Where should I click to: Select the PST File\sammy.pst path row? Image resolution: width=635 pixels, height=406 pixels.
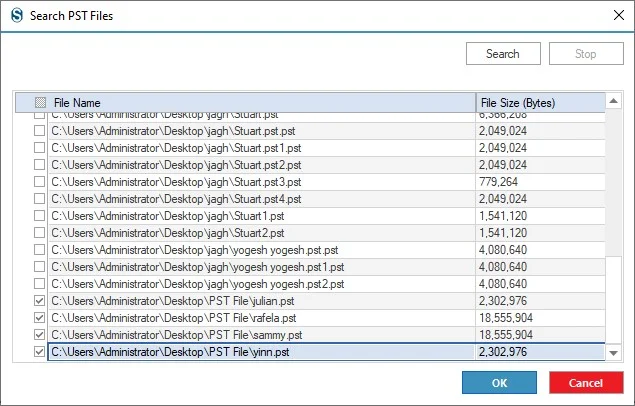click(262, 335)
